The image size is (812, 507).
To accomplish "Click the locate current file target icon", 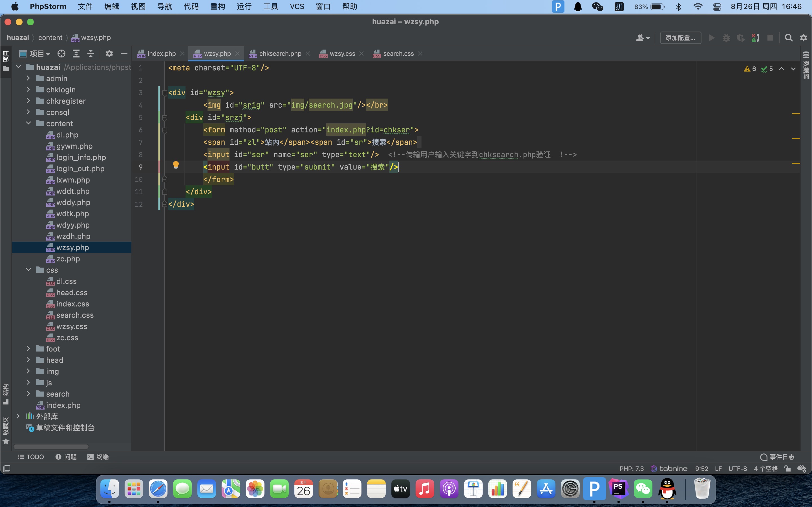I will tap(61, 54).
